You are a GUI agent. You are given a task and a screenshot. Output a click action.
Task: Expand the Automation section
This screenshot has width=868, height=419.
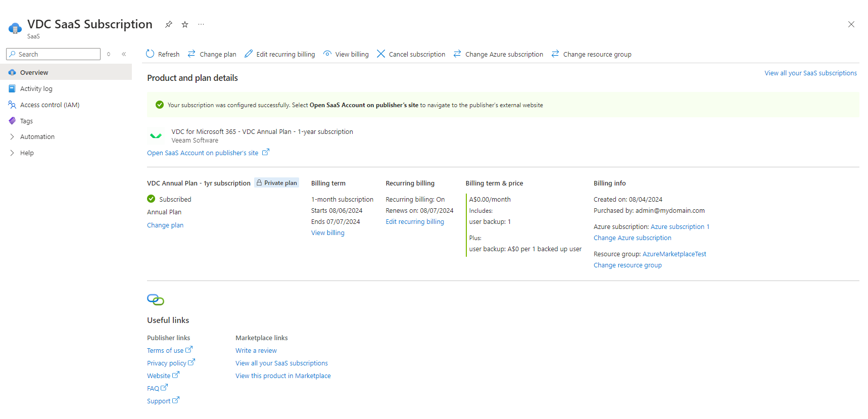coord(66,136)
